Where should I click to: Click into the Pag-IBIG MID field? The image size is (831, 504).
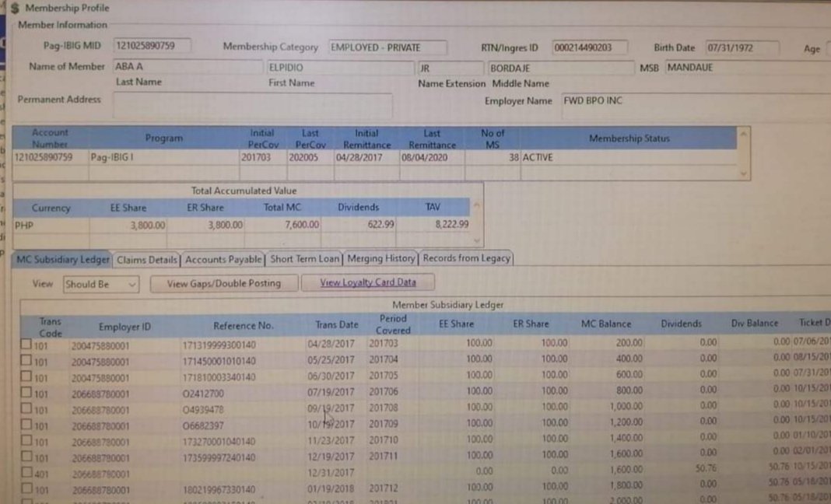pos(152,47)
